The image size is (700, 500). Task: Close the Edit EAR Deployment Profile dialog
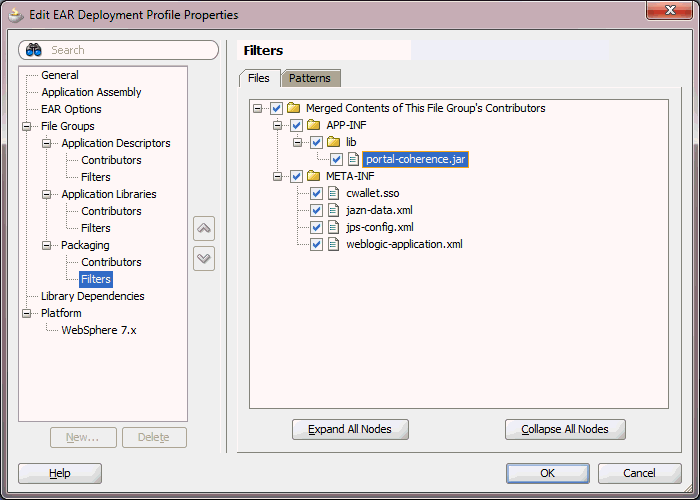point(670,11)
